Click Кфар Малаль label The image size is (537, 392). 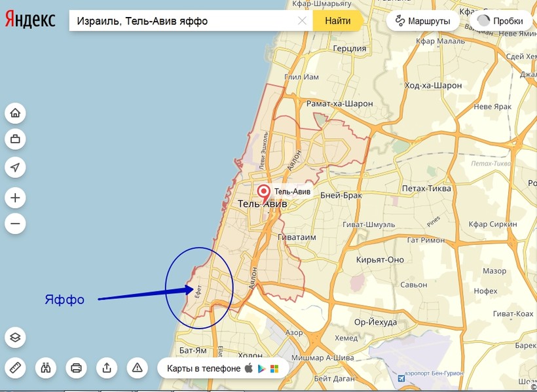coord(441,41)
